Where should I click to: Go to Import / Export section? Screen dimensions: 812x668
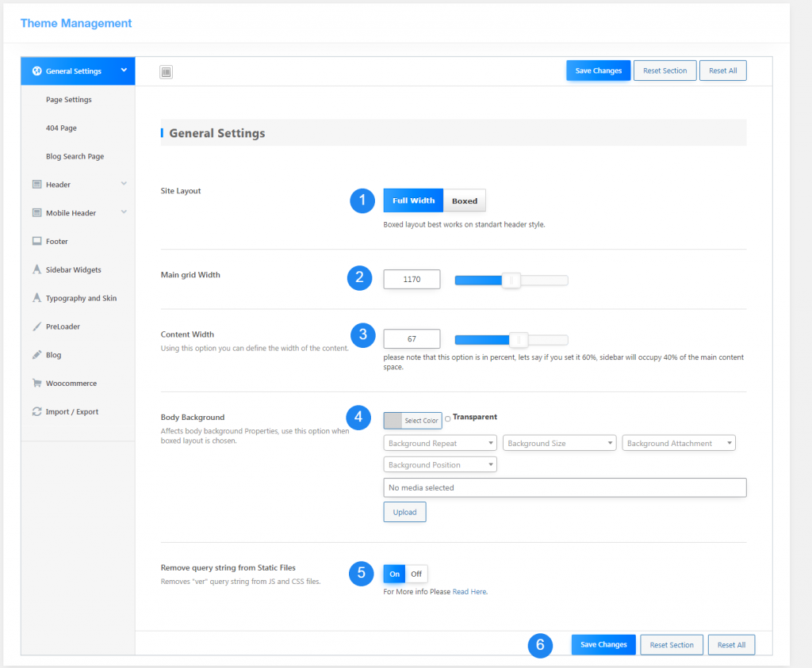click(x=72, y=412)
